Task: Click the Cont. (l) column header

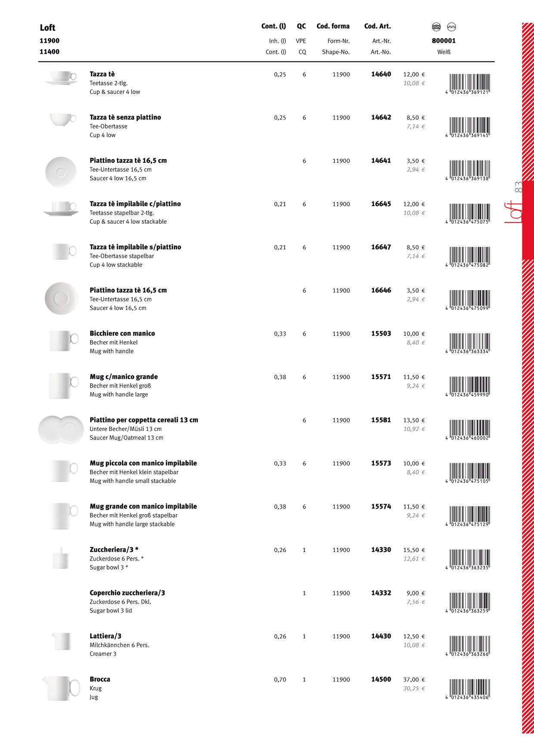Action: tap(273, 26)
